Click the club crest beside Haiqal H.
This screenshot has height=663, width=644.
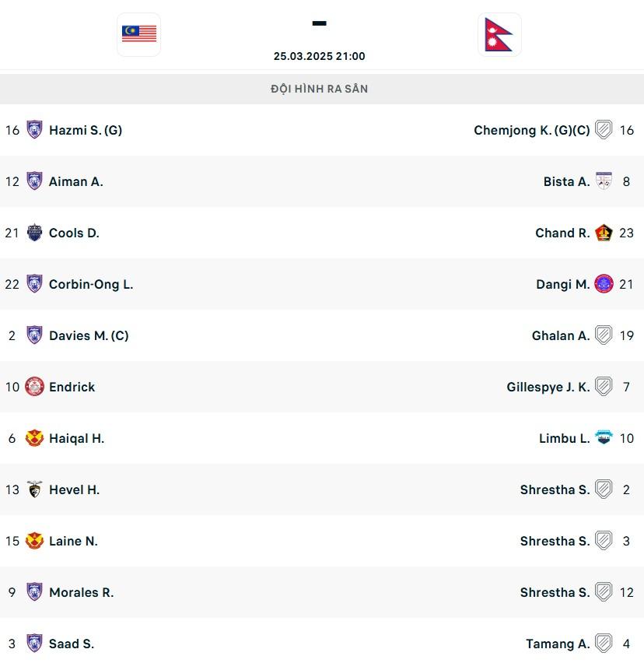tap(35, 438)
